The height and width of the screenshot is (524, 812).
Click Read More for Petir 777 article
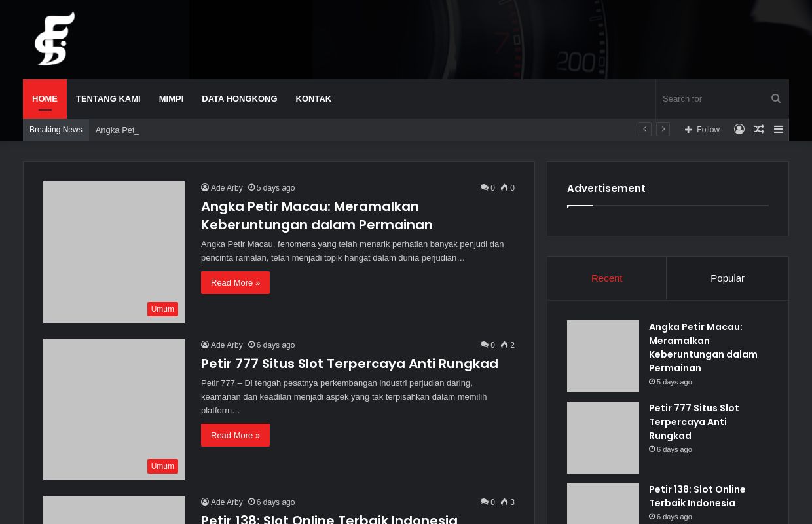click(235, 436)
